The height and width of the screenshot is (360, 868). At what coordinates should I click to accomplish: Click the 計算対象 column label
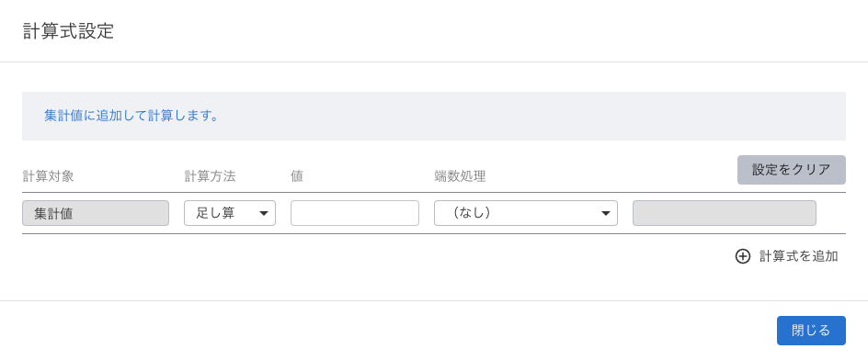pyautogui.click(x=48, y=176)
